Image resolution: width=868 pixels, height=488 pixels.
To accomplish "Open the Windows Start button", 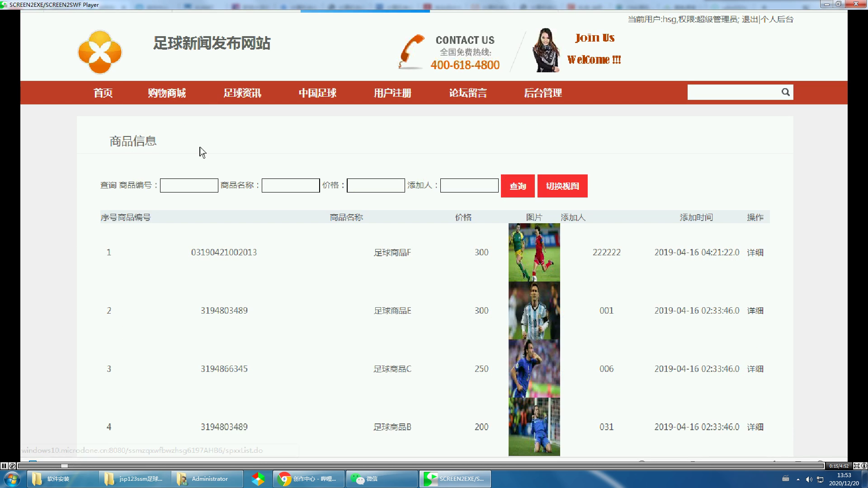I will pyautogui.click(x=12, y=479).
